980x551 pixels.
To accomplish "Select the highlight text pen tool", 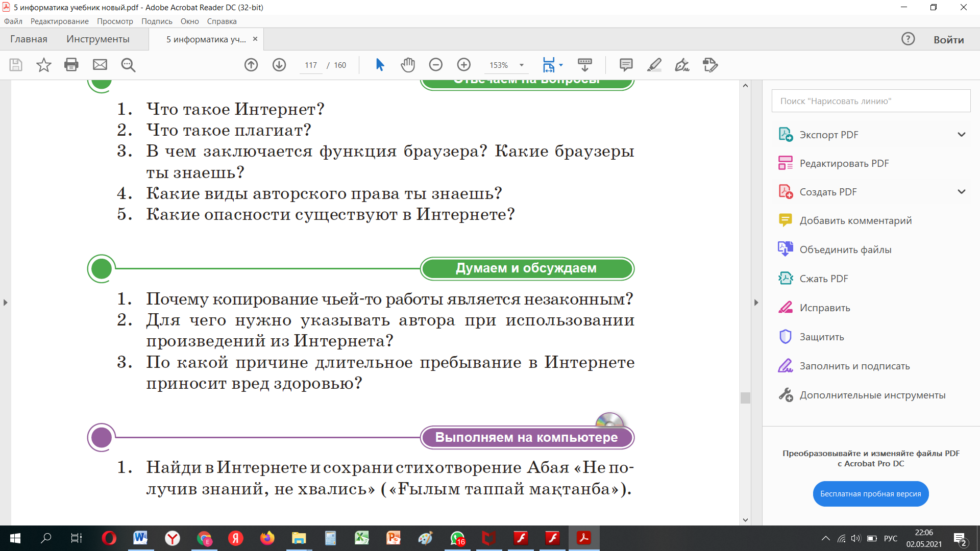I will pyautogui.click(x=654, y=65).
